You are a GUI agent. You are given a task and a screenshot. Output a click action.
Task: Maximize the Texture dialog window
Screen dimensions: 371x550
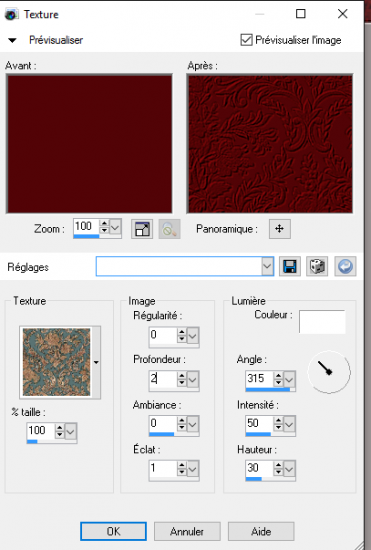(301, 14)
